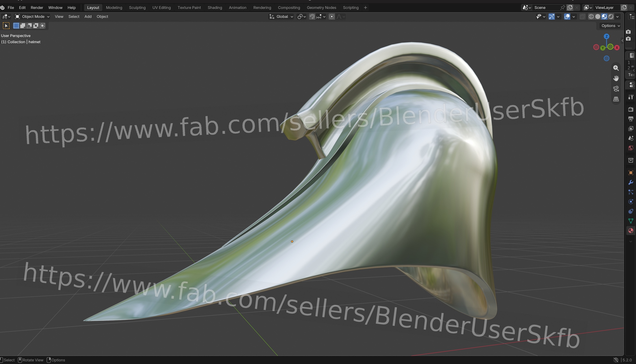Open the Object properties tab (orange square)

tap(631, 173)
